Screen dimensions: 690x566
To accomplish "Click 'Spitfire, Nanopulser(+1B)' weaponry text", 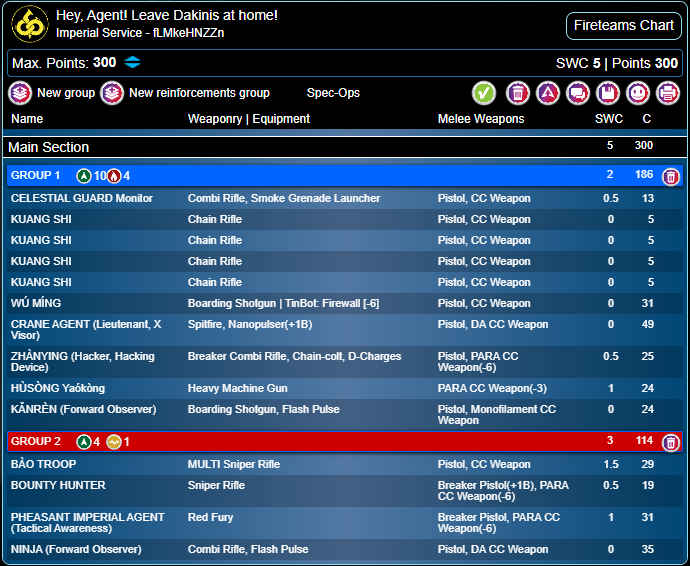I will [250, 324].
